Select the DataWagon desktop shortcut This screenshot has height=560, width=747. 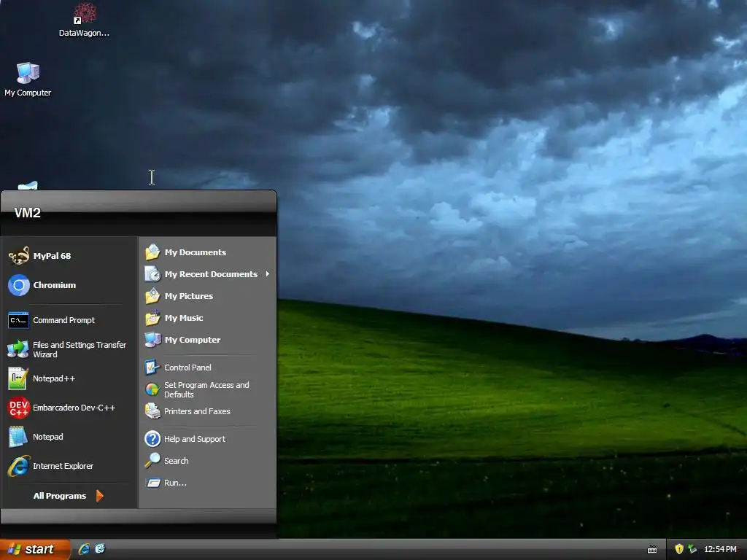[x=85, y=20]
